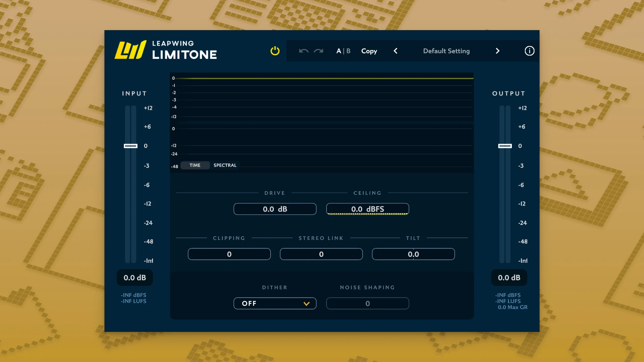The width and height of the screenshot is (644, 362).
Task: Go to previous preset with left chevron
Action: (x=395, y=51)
